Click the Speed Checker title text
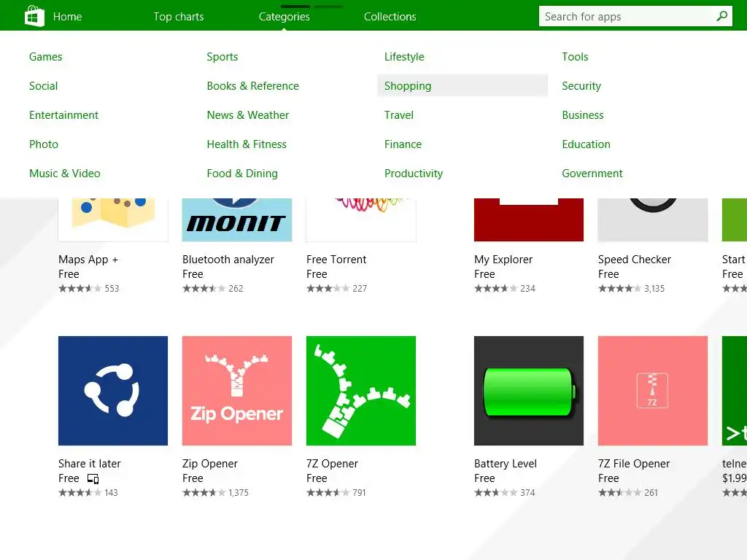This screenshot has height=560, width=747. pos(634,260)
